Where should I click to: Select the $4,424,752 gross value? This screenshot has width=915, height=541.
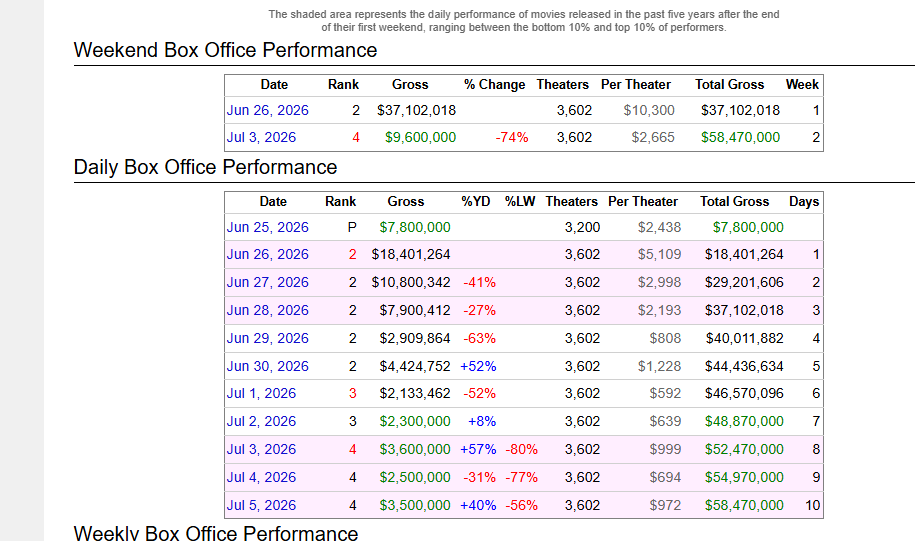click(x=415, y=367)
